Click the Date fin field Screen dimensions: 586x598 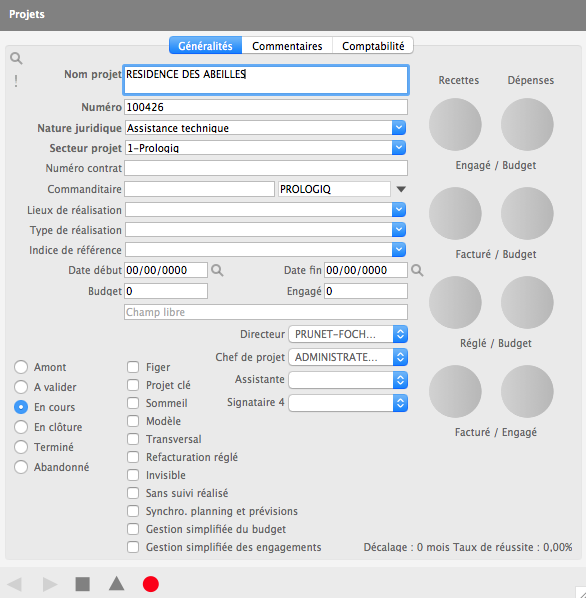coord(366,270)
